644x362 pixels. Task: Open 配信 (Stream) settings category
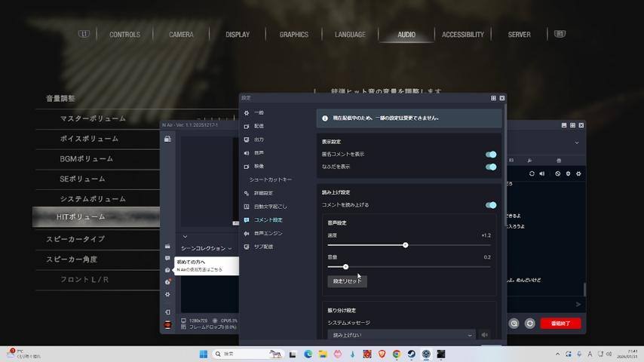[259, 126]
